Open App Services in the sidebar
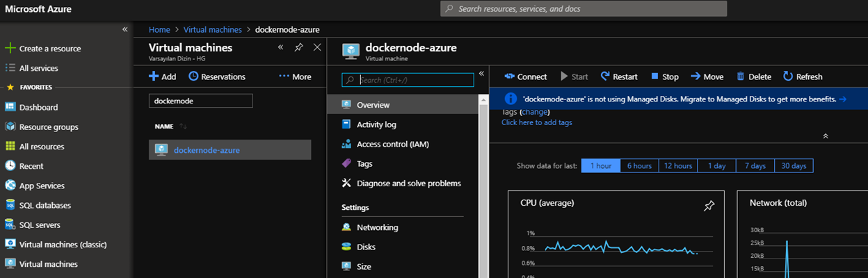Image resolution: width=868 pixels, height=278 pixels. coord(42,186)
